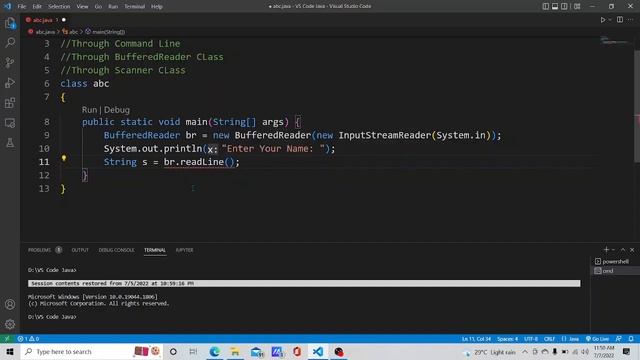Switch to the Problems panel tab
The image size is (640, 360).
39,250
